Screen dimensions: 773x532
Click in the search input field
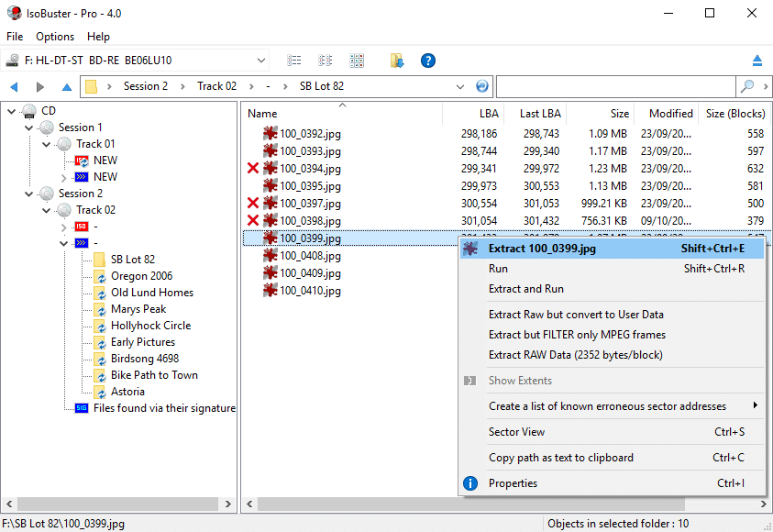pos(615,87)
